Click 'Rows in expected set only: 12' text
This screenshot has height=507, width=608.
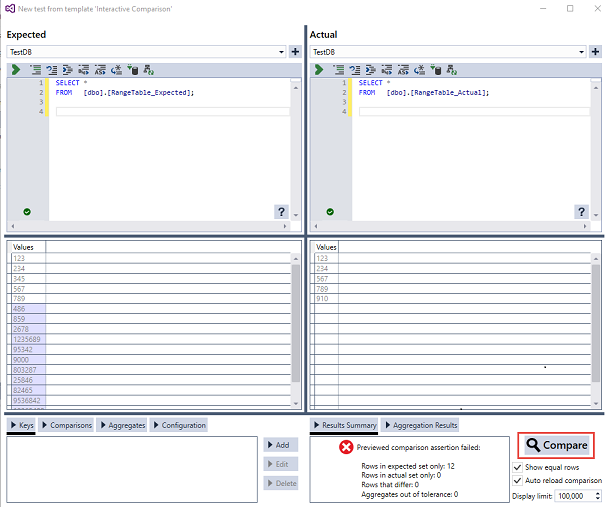[x=408, y=466]
